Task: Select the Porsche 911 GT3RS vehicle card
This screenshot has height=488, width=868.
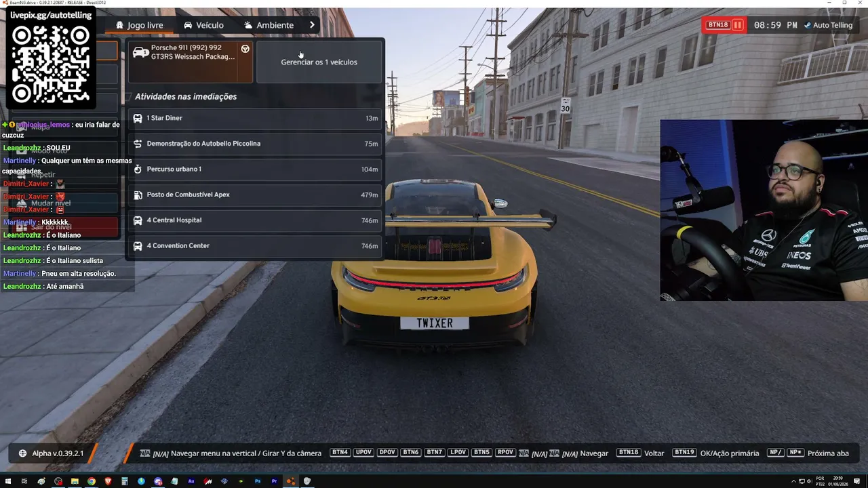Action: pyautogui.click(x=191, y=62)
